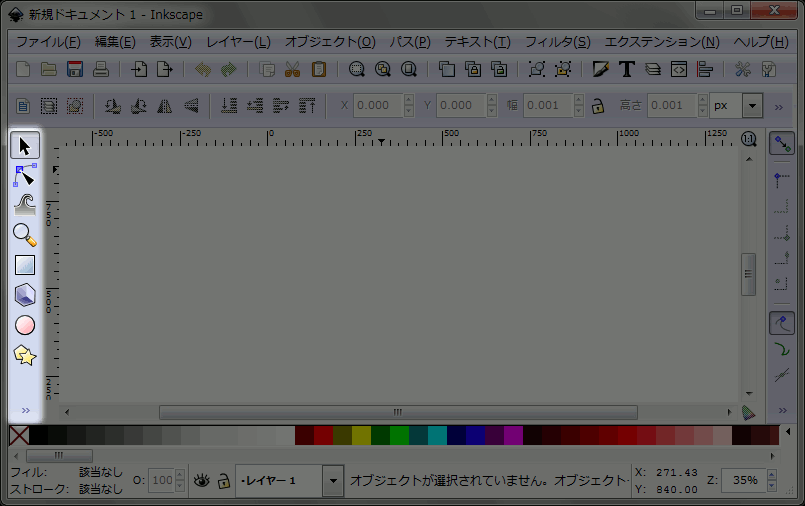The height and width of the screenshot is (506, 805).
Task: Open the ファイル(F) menu
Action: tap(48, 42)
